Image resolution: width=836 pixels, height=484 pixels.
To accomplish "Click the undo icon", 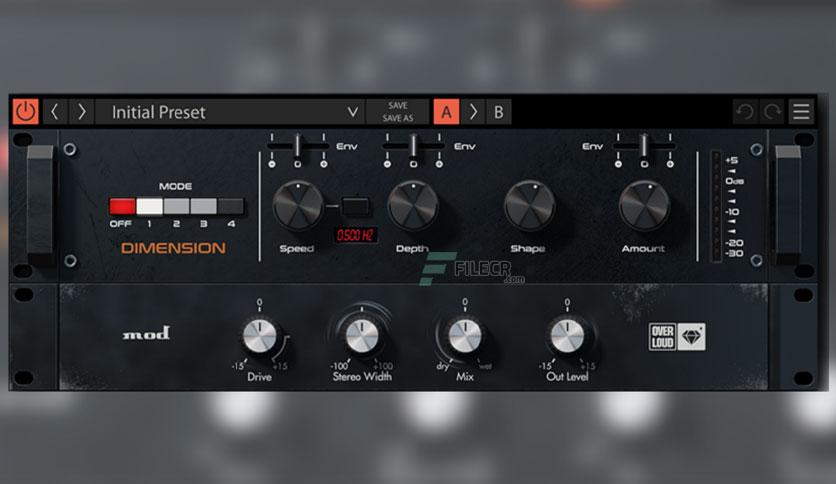I will tap(745, 112).
